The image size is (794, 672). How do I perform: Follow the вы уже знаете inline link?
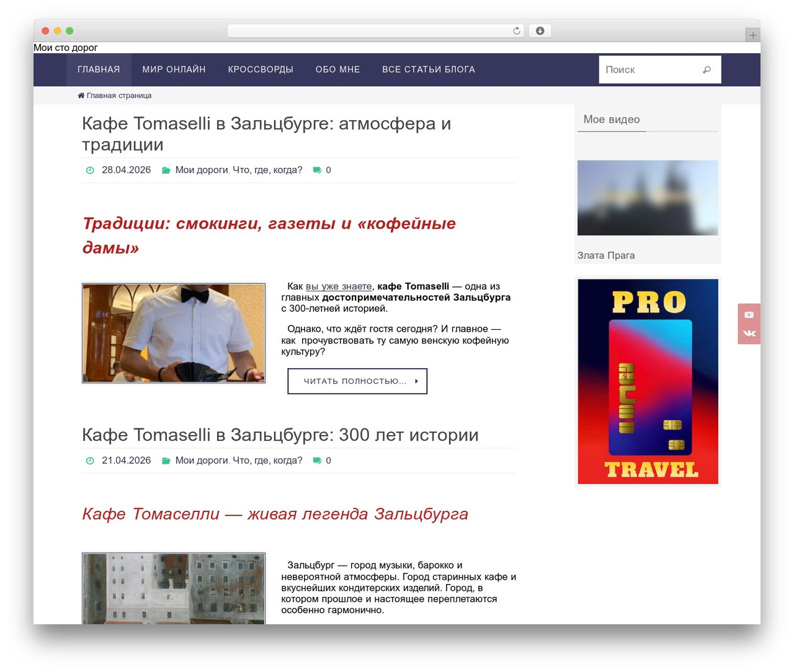[339, 286]
